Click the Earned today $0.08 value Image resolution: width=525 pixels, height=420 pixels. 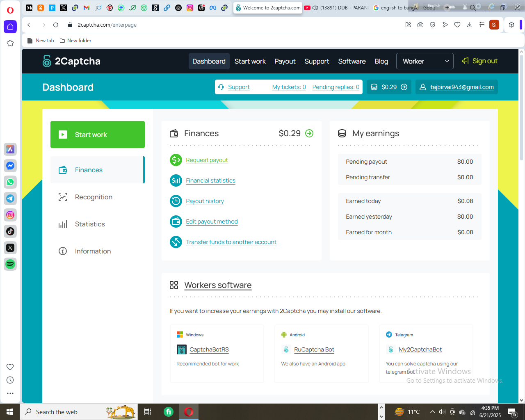click(x=465, y=201)
